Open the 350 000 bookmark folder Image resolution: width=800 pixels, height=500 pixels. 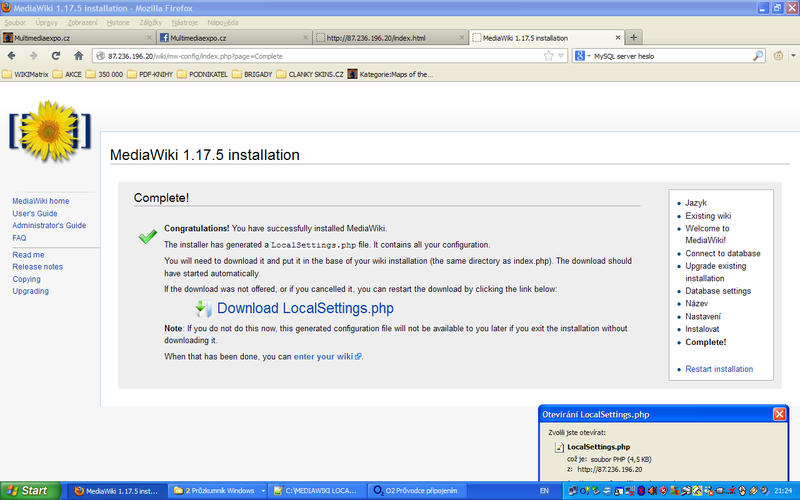[x=105, y=74]
